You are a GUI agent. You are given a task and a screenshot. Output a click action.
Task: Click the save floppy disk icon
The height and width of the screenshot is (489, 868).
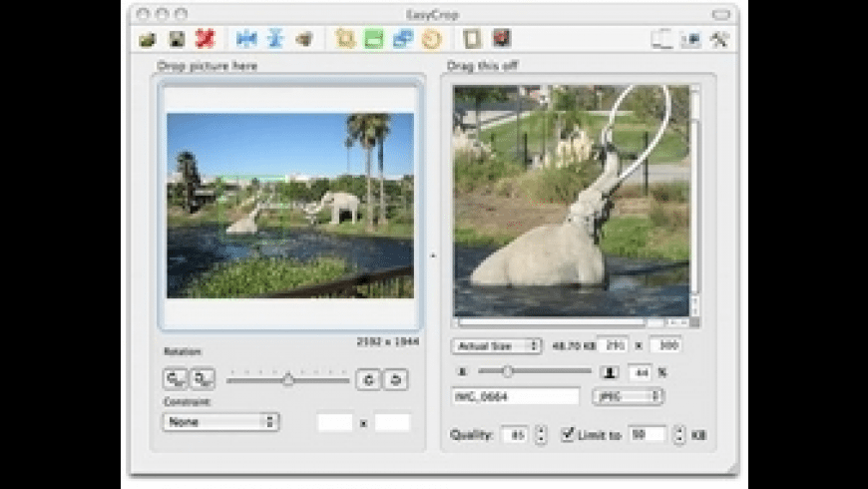[x=177, y=39]
